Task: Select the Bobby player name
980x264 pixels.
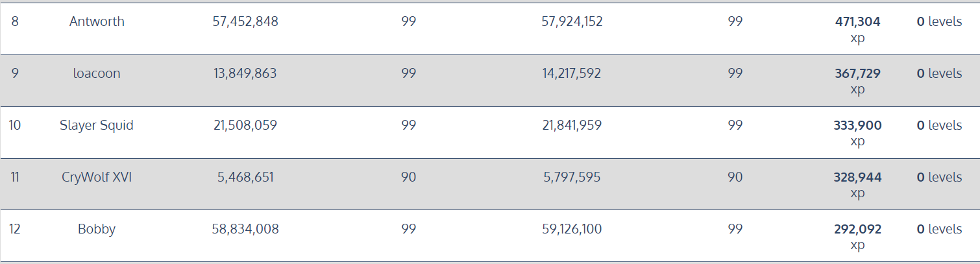Action: coord(97,229)
